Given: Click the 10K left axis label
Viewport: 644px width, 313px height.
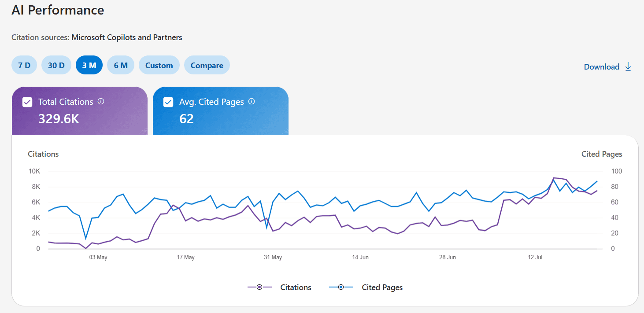Looking at the screenshot, I should point(34,171).
